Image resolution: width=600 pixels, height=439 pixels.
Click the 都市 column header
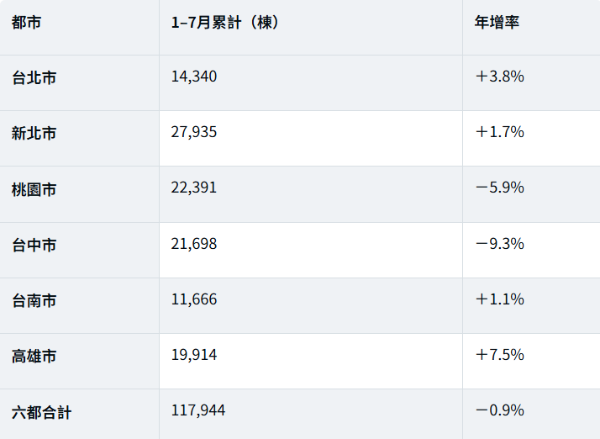point(26,22)
